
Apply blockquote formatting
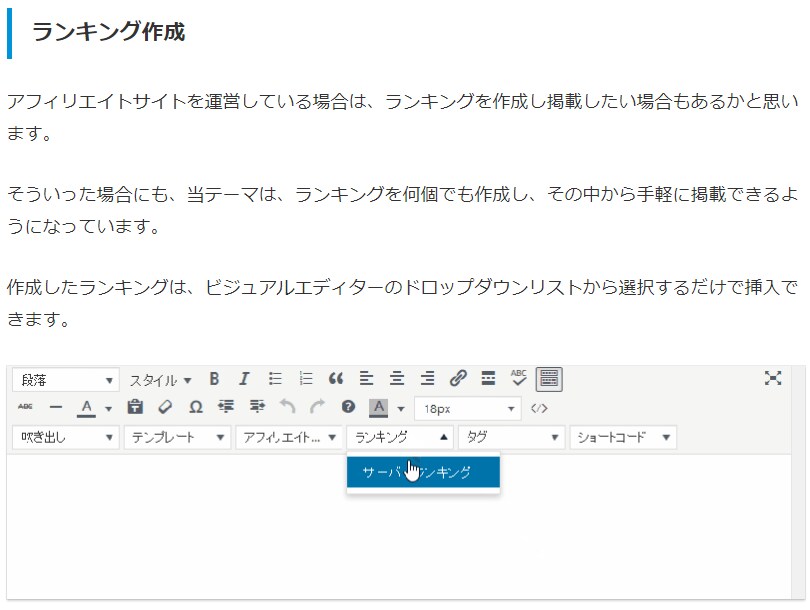[336, 379]
